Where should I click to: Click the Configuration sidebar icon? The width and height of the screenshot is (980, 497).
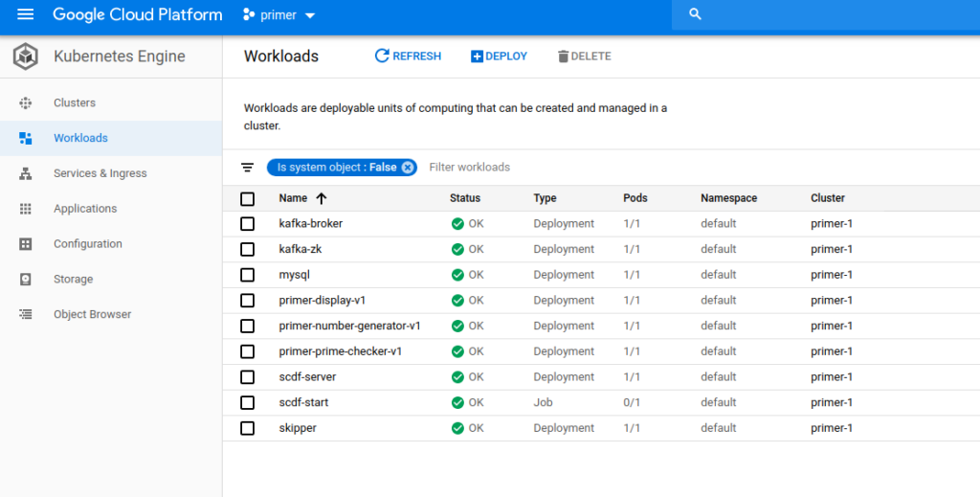point(26,244)
